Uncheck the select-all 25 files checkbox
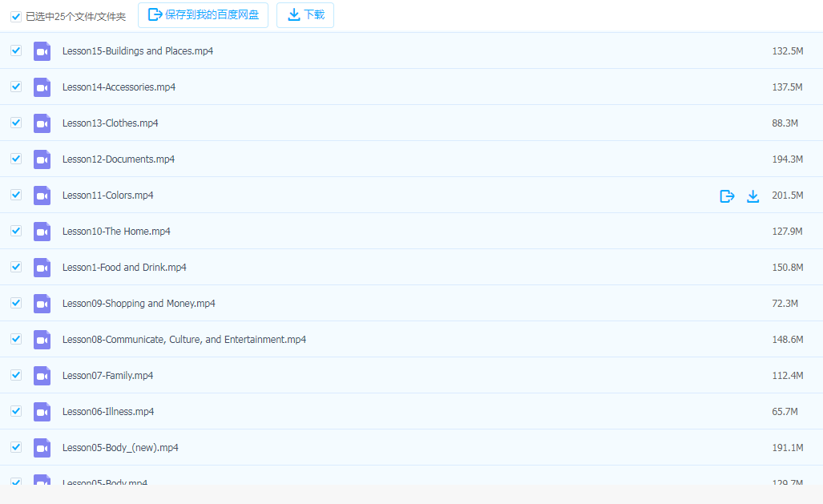The image size is (823, 504). [x=16, y=16]
